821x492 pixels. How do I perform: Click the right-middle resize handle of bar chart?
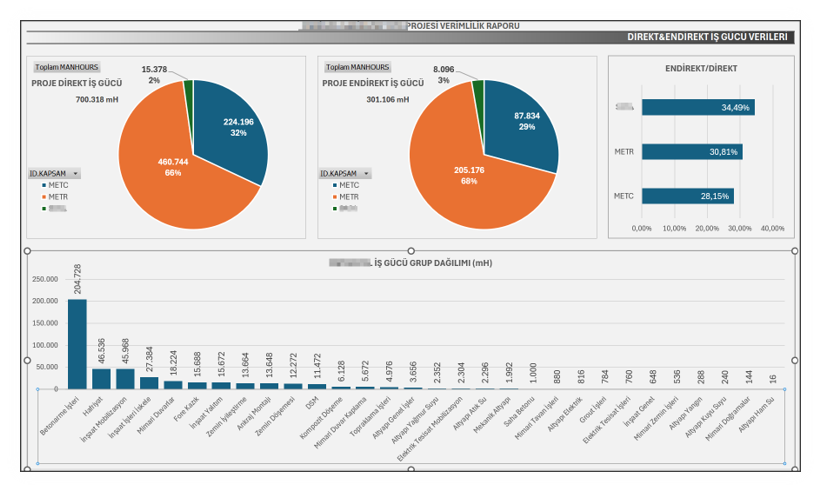(x=794, y=360)
